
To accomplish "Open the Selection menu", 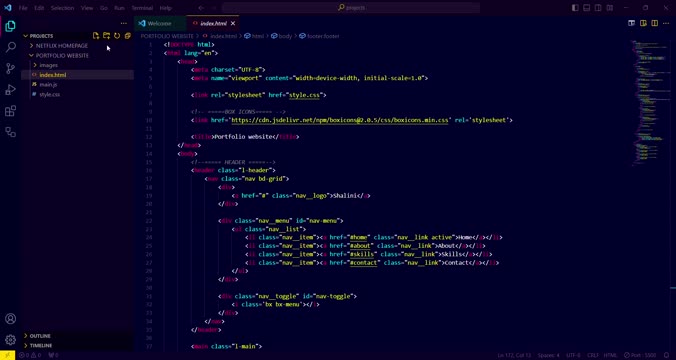I will pyautogui.click(x=63, y=8).
